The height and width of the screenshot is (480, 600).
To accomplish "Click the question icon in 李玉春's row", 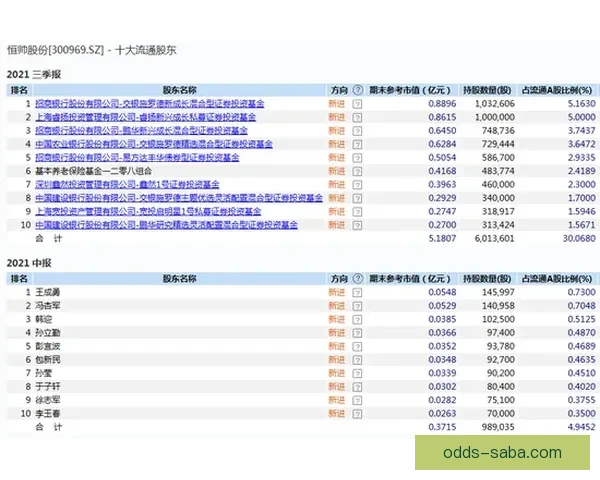I will 357,414.
